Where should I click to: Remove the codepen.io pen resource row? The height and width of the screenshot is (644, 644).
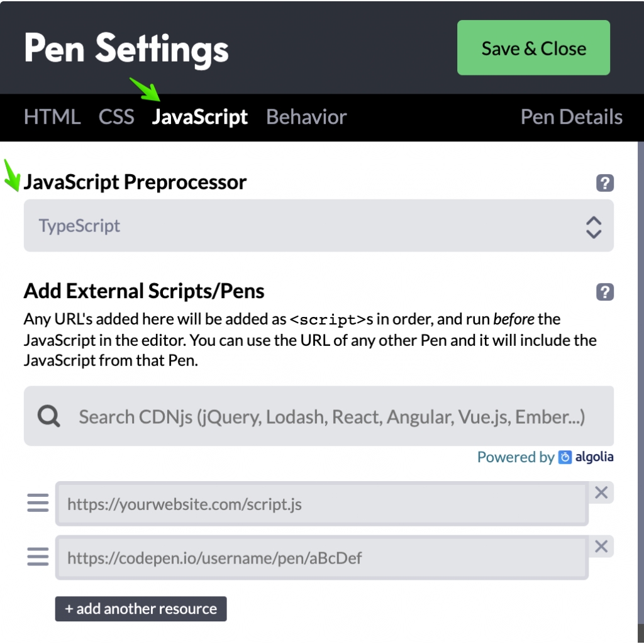(601, 546)
